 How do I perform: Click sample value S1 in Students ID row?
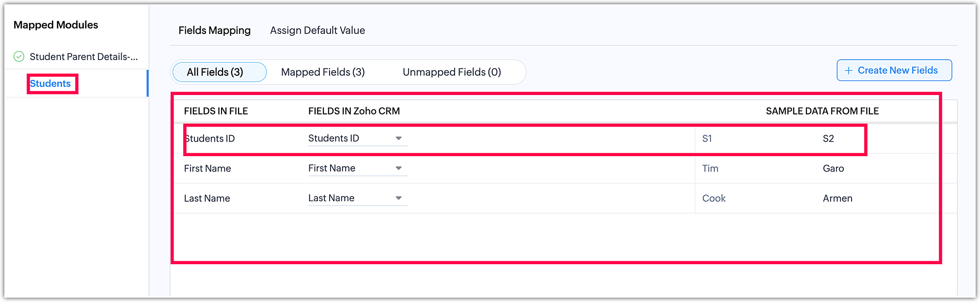click(x=707, y=139)
